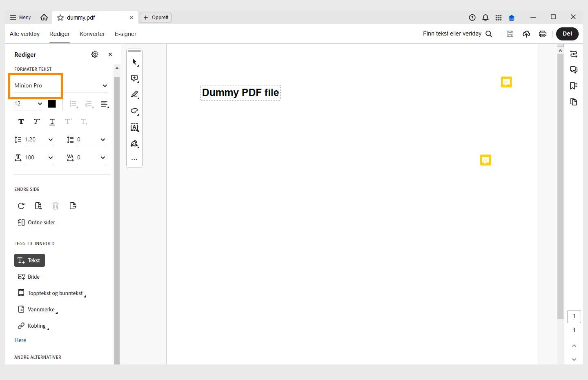Screen dimensions: 588x380
Task: Open the comments panel on the right
Action: (x=574, y=69)
